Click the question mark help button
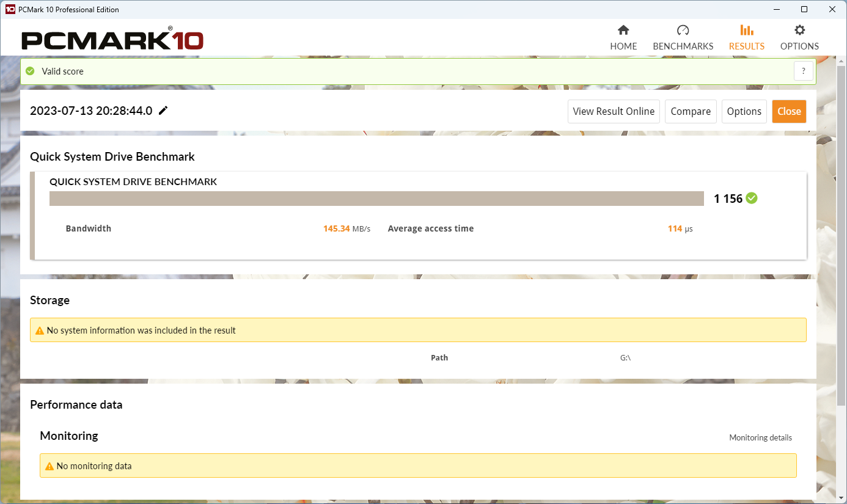This screenshot has width=847, height=504. [804, 71]
